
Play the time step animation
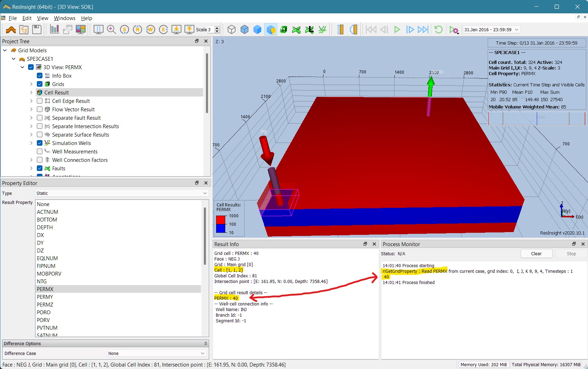397,30
